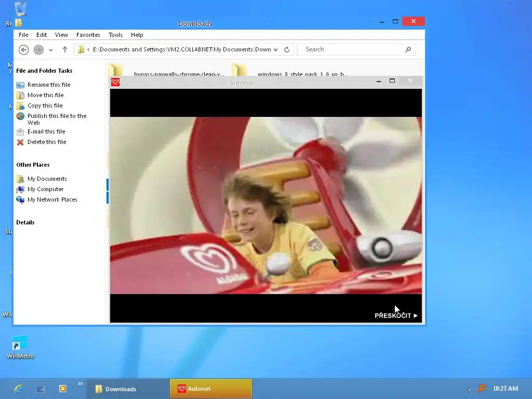
Task: Click Rename this file
Action: 49,85
